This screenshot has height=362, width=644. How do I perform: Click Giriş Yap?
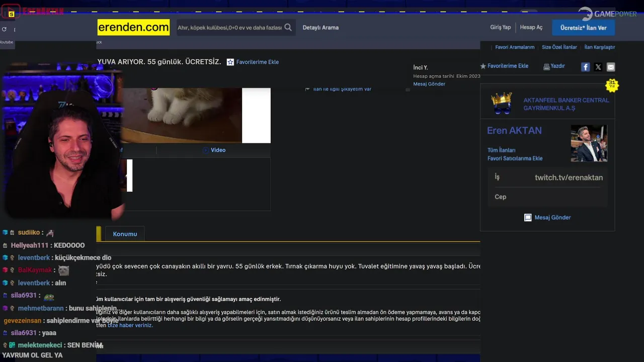(500, 27)
